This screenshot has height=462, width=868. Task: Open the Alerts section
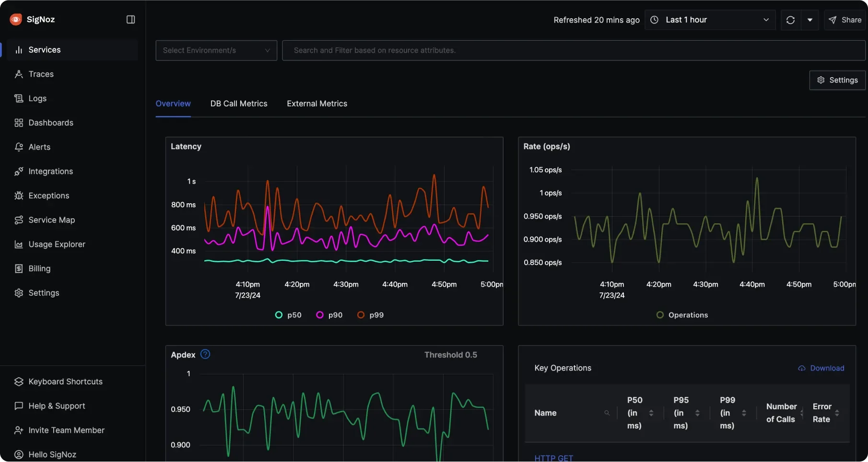(x=39, y=147)
